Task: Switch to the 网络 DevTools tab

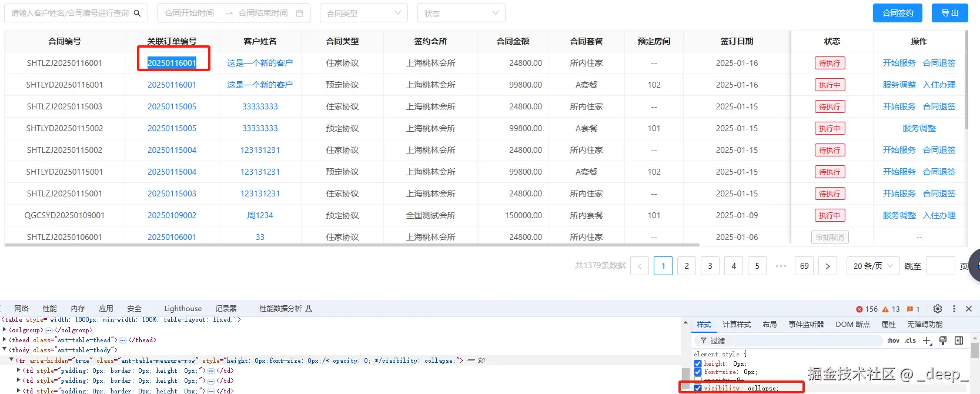Action: 22,309
